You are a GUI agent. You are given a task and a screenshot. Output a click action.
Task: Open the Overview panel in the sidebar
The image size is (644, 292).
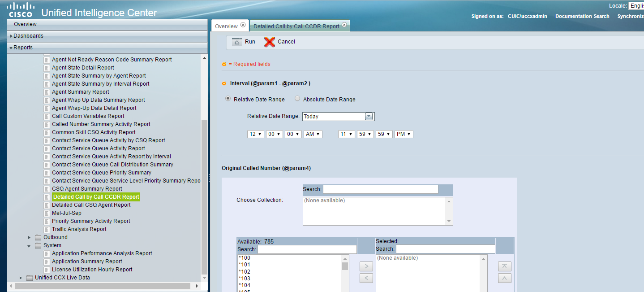(x=107, y=24)
